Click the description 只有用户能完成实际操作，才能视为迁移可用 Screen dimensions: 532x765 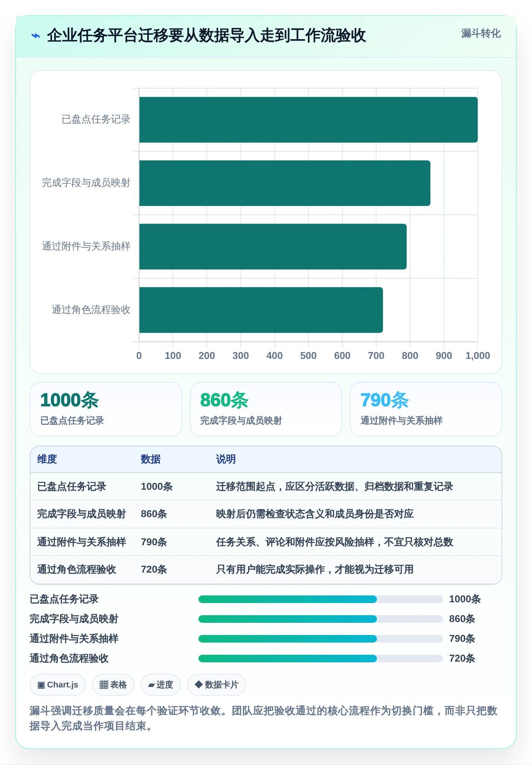[x=315, y=570]
